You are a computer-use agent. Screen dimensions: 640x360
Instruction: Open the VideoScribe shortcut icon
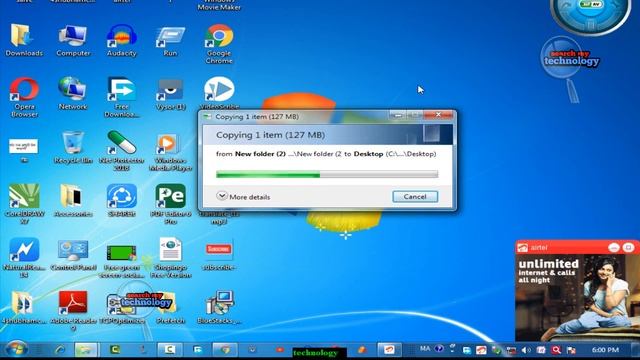click(x=219, y=93)
